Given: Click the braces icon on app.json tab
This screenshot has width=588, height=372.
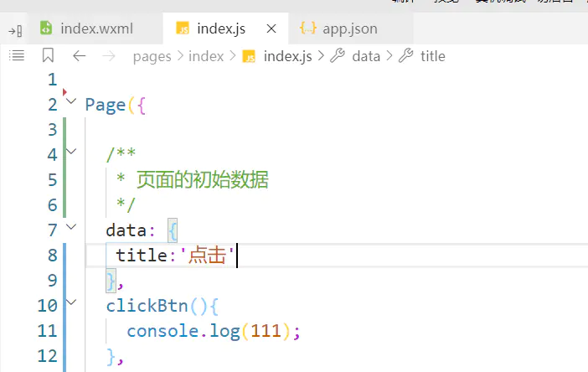Looking at the screenshot, I should 308,28.
